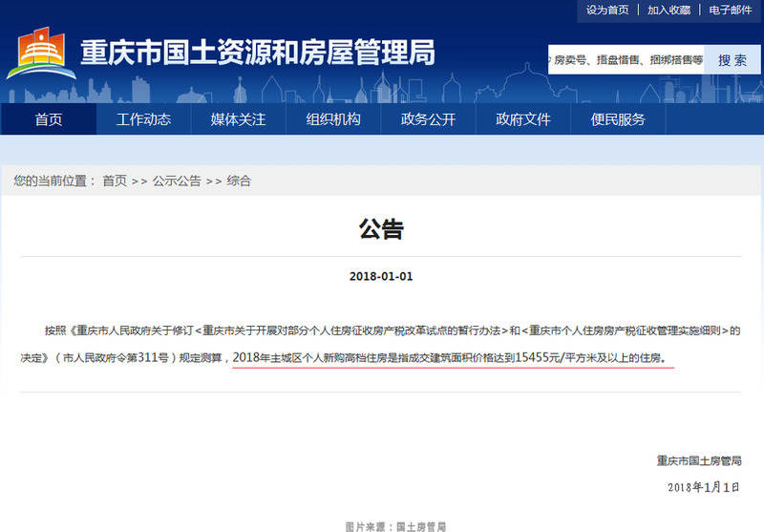Open the 政府文件 navigation menu item
The width and height of the screenshot is (764, 532).
[523, 119]
